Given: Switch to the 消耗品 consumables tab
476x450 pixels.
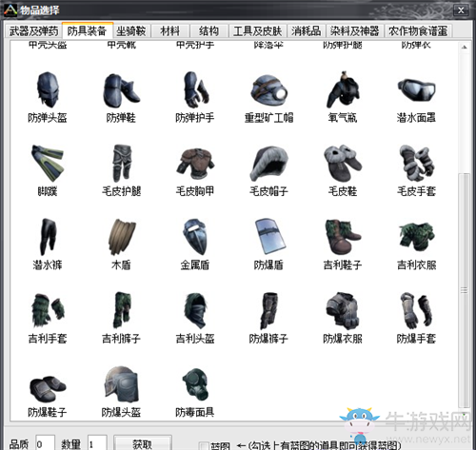Looking at the screenshot, I should click(306, 31).
